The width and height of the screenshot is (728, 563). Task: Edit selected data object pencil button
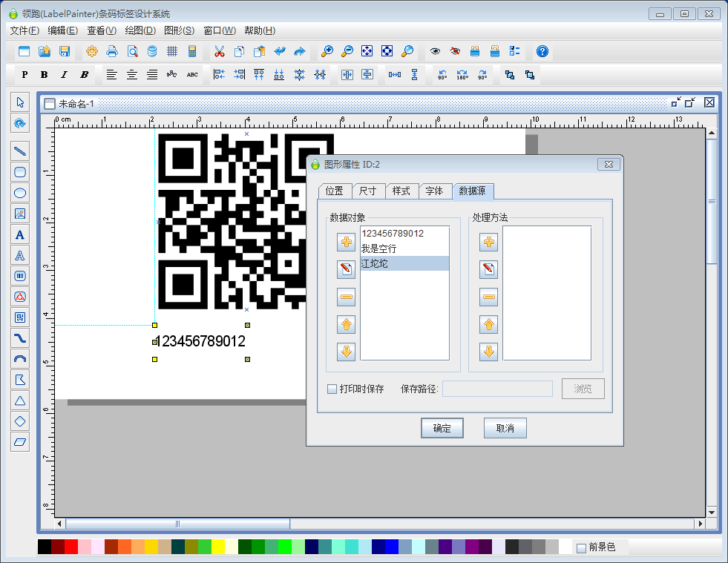click(x=347, y=269)
